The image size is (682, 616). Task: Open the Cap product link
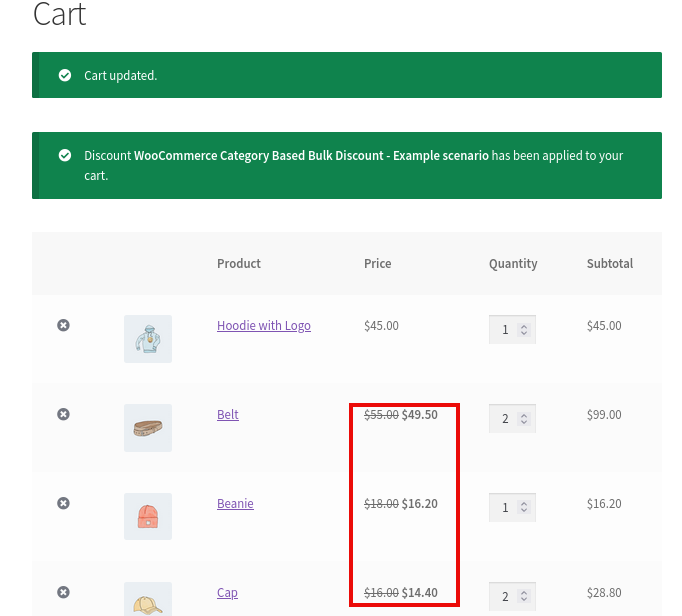(x=227, y=593)
